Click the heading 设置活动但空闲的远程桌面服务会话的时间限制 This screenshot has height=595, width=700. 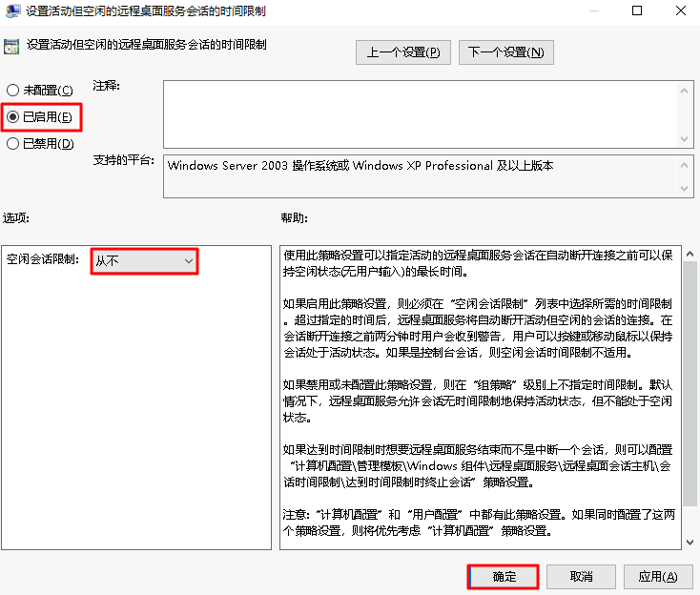click(147, 45)
